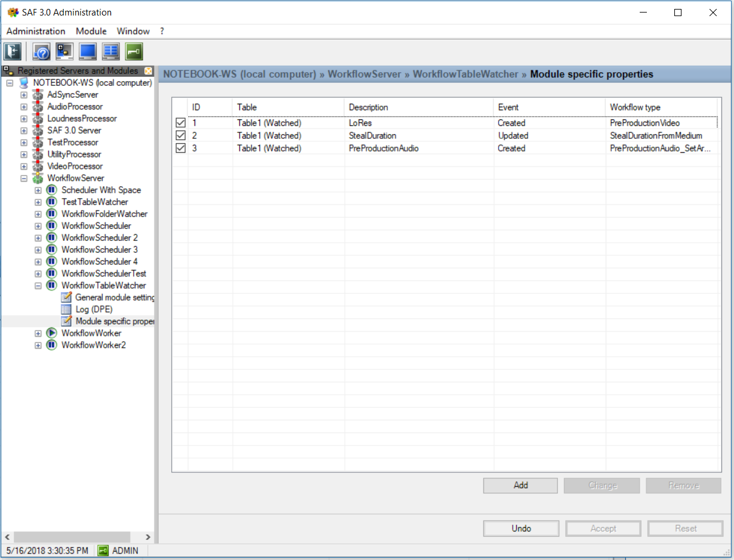
Task: Click the plain blue monitor toolbar icon
Action: tap(88, 51)
